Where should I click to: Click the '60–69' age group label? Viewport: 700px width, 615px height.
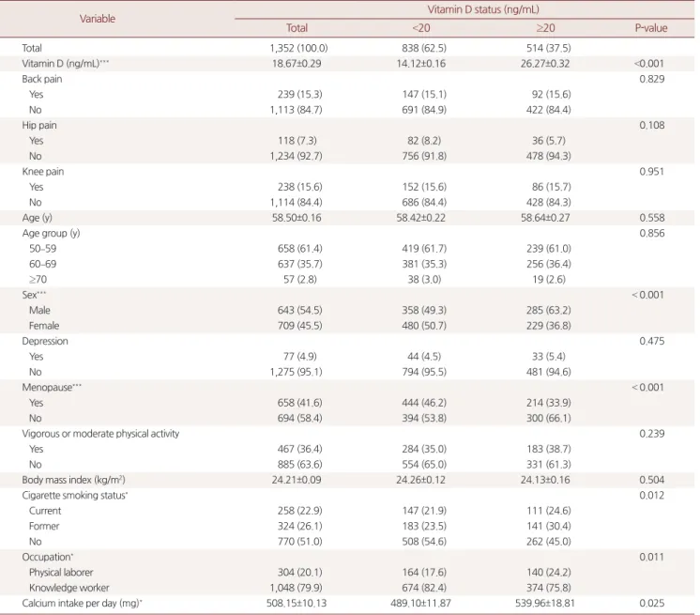(x=43, y=264)
